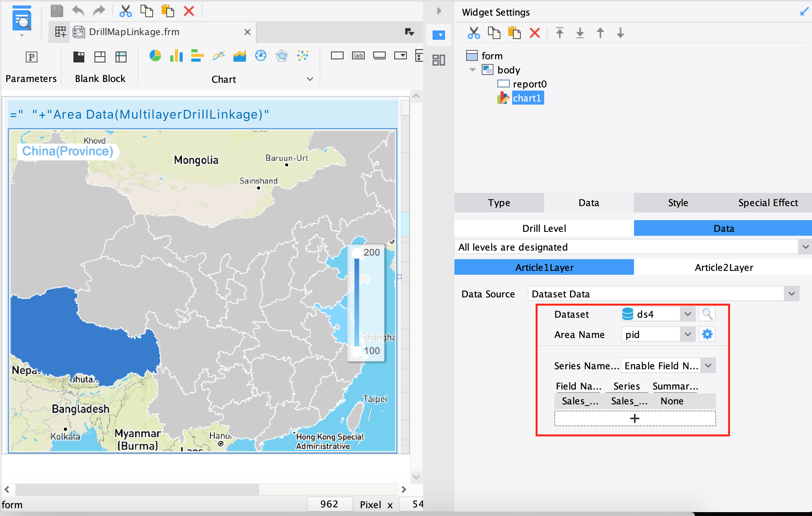Click the 100 handle on map legend slider
This screenshot has height=516, width=812.
coord(357,351)
